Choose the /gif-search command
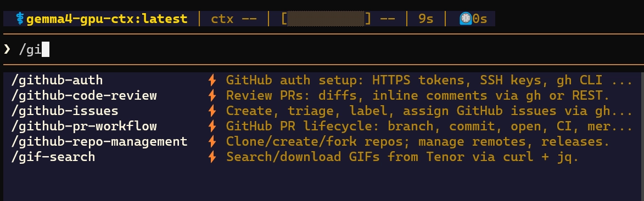This screenshot has height=201, width=644. pyautogui.click(x=53, y=157)
